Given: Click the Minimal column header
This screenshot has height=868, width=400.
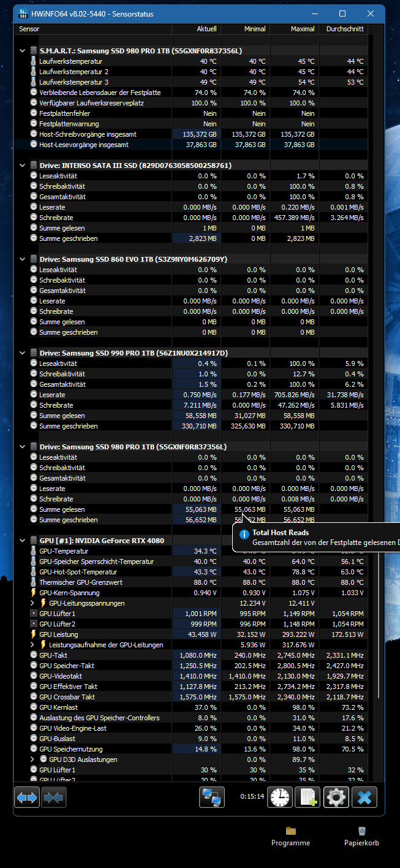Looking at the screenshot, I should 245,29.
